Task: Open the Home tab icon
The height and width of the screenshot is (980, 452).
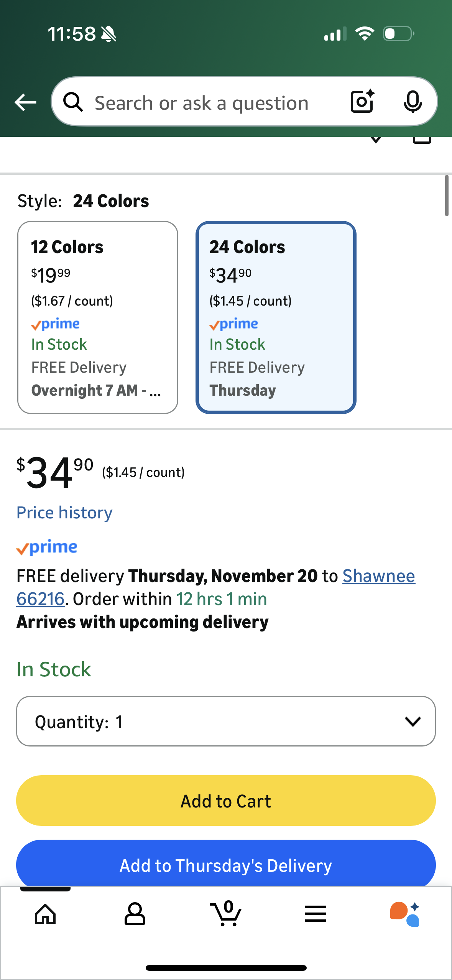Action: (45, 914)
